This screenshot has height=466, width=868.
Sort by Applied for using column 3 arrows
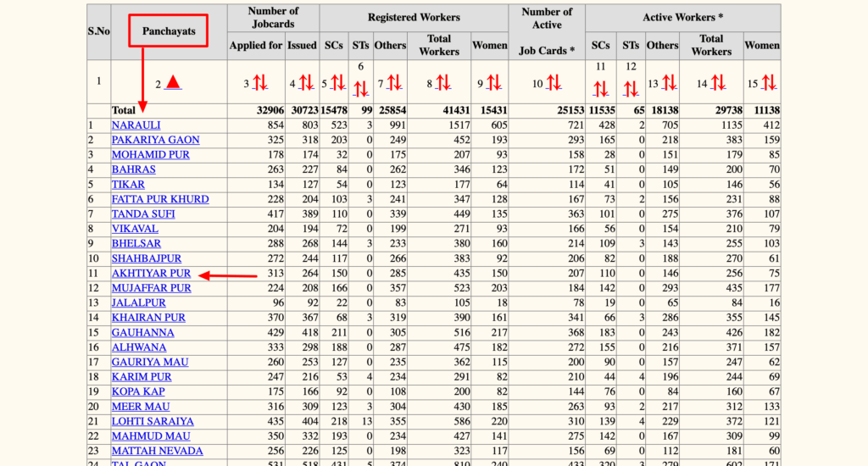pos(260,82)
